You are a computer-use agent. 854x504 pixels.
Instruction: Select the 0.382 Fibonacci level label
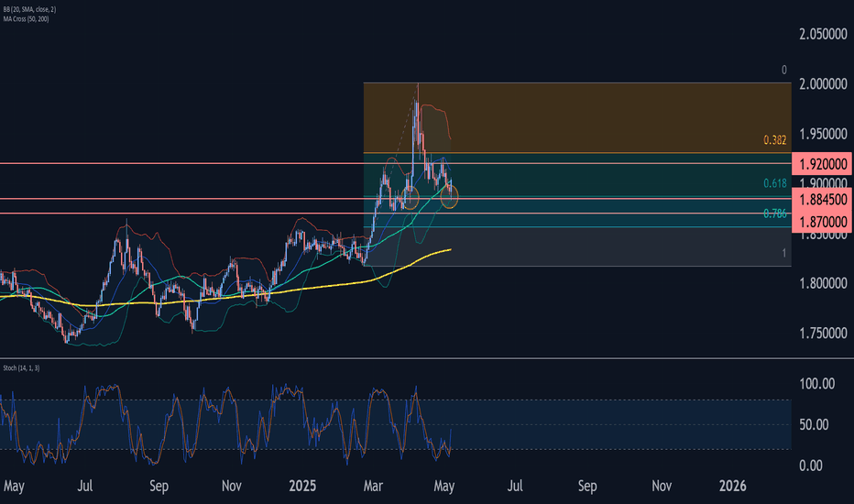pyautogui.click(x=774, y=140)
